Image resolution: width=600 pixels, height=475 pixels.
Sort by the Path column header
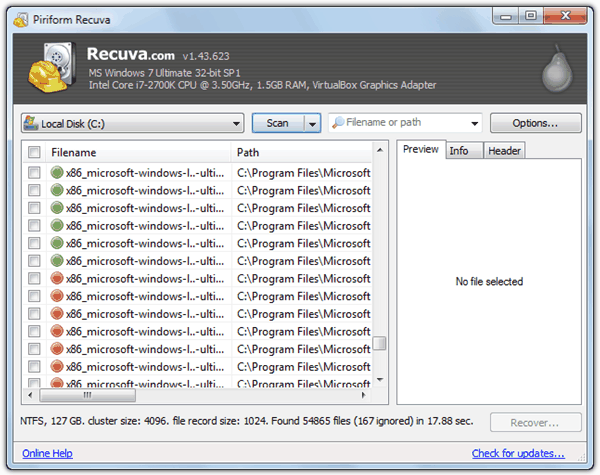click(x=302, y=152)
